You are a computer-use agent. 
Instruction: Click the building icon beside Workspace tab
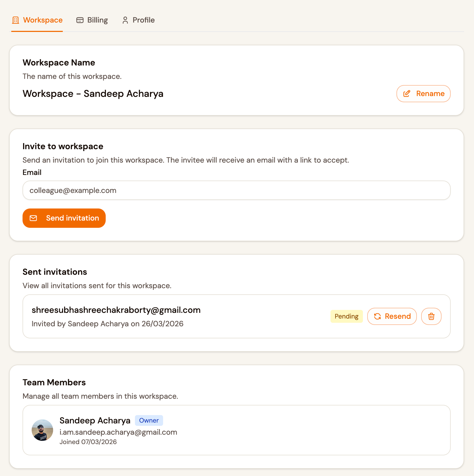pos(15,20)
